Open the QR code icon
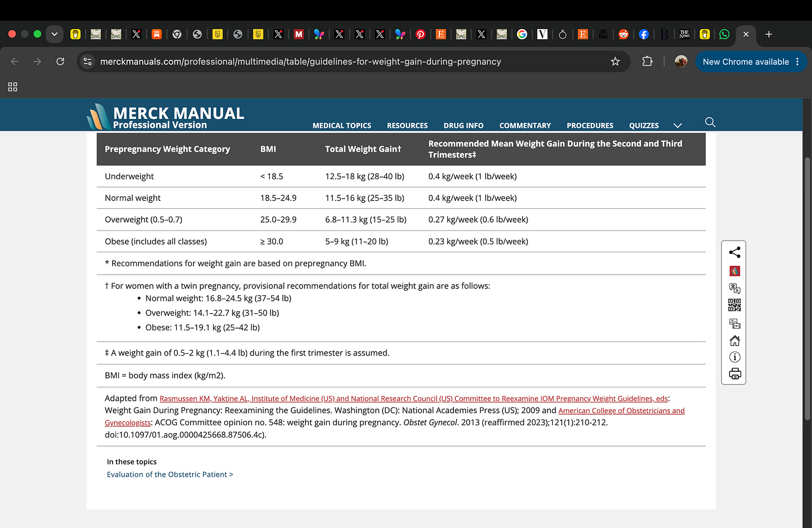This screenshot has height=528, width=812. pos(734,305)
